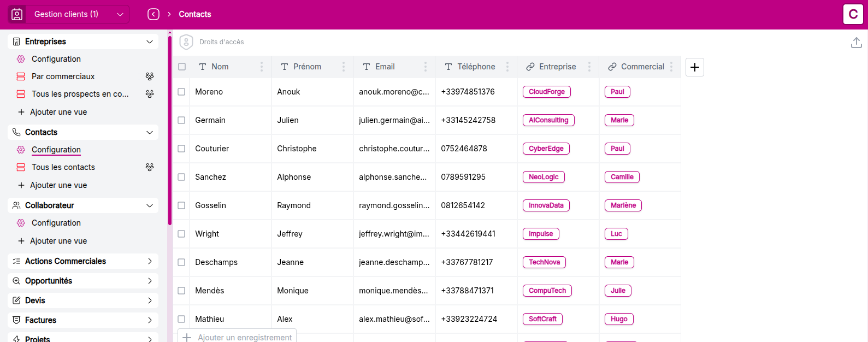Check the Moreno row checkbox
This screenshot has height=342, width=868.
coord(181,92)
